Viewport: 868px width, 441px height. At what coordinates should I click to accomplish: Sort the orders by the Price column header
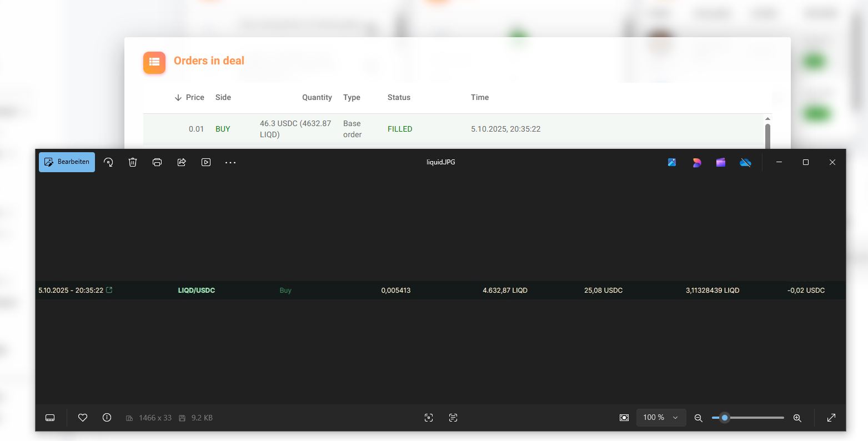point(194,97)
